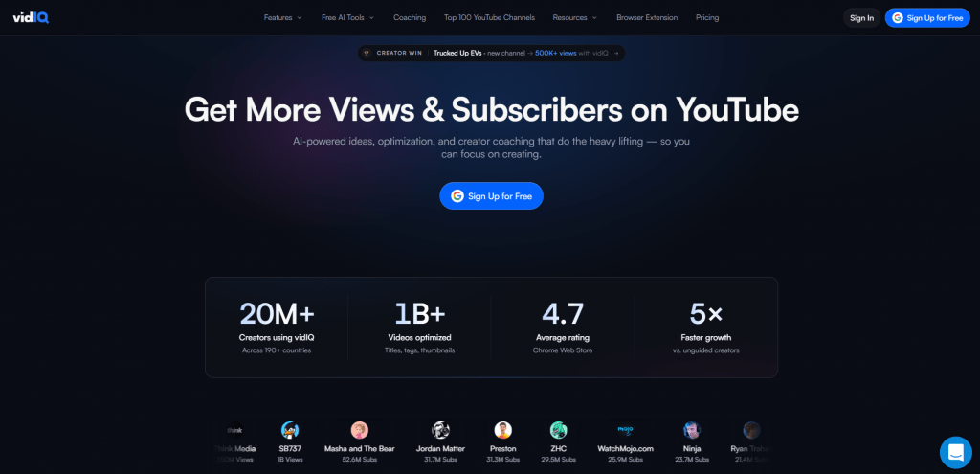Expand the Resources dropdown menu
The width and height of the screenshot is (980, 474).
[x=574, y=17]
